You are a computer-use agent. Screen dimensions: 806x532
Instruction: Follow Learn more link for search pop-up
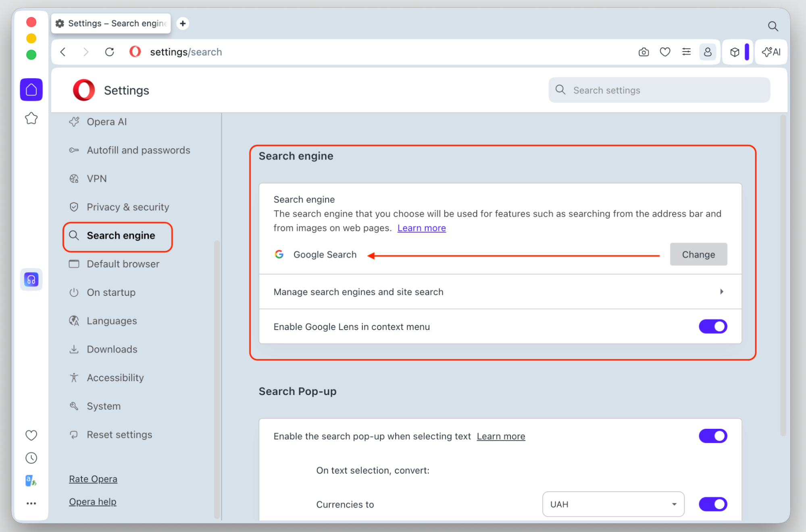click(501, 436)
